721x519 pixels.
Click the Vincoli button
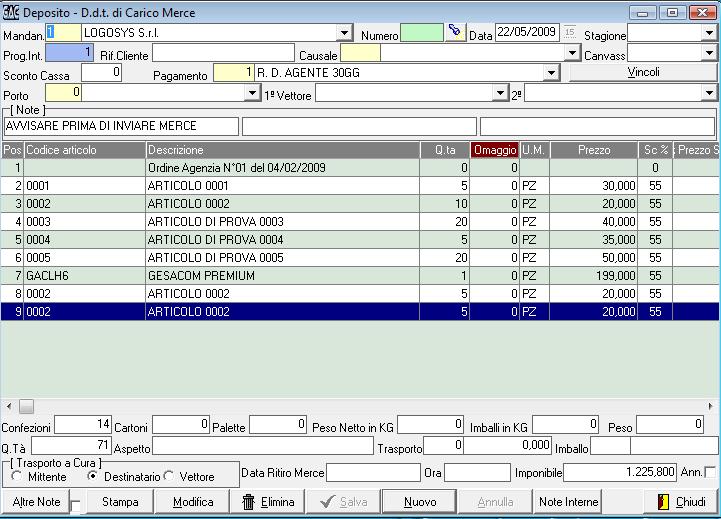tap(643, 72)
